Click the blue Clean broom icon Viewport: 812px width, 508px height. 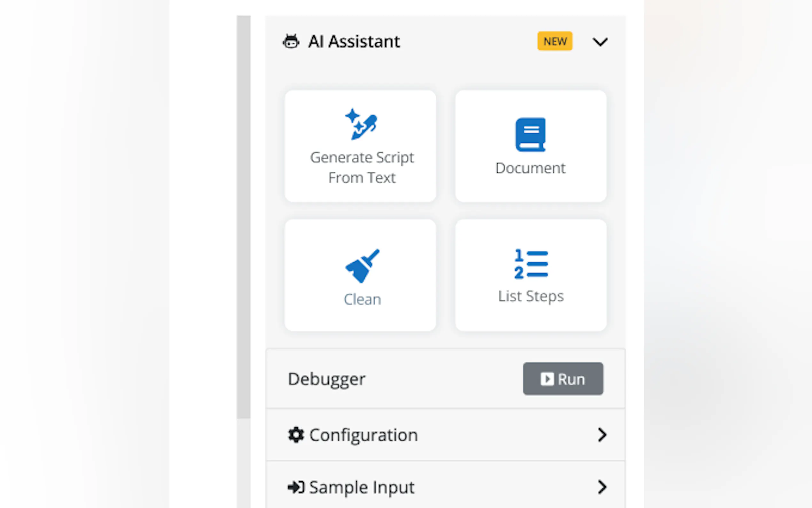[x=362, y=266]
